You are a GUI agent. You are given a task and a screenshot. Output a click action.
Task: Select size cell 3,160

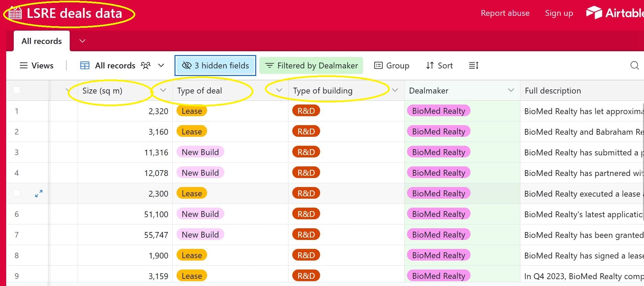tap(125, 132)
